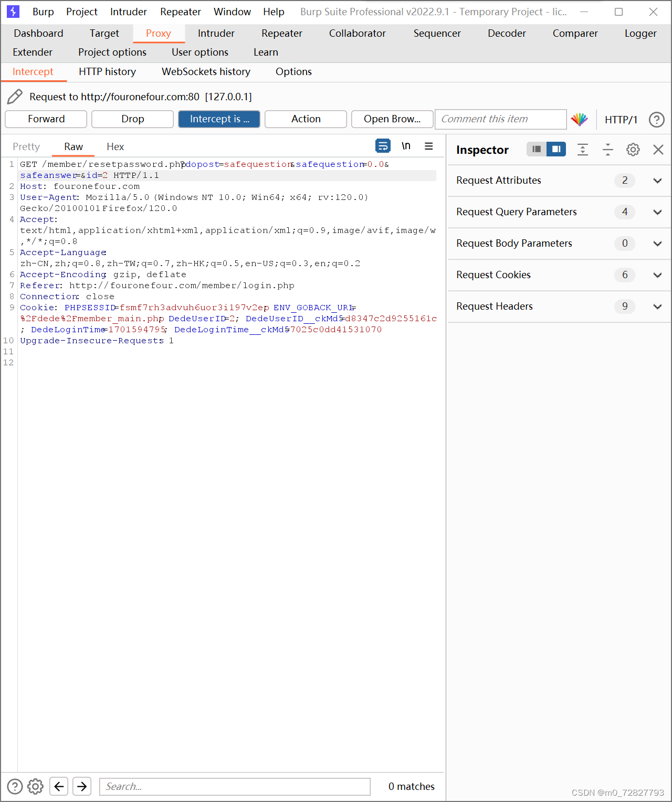The width and height of the screenshot is (672, 802).
Task: Switch to the Decoder tab
Action: (x=507, y=33)
